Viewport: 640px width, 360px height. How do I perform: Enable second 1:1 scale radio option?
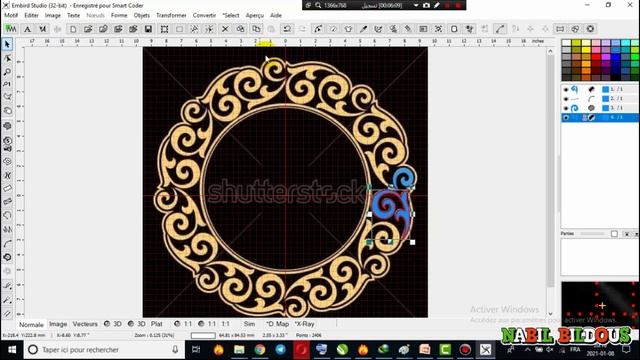click(201, 324)
